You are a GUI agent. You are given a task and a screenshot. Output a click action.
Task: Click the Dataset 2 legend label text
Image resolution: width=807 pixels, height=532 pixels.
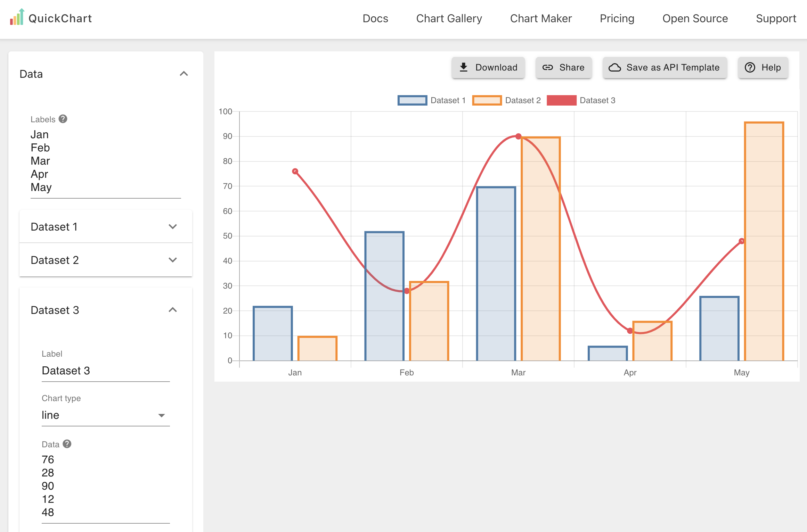(523, 100)
